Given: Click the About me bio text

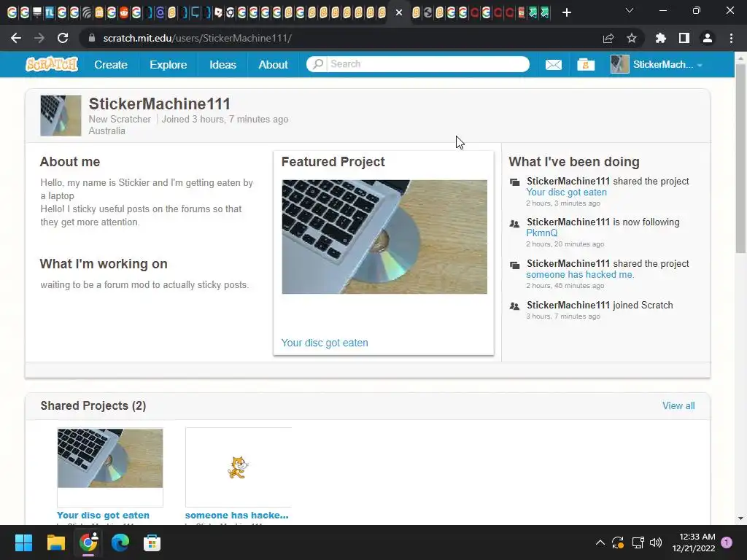Looking at the screenshot, I should [x=147, y=203].
